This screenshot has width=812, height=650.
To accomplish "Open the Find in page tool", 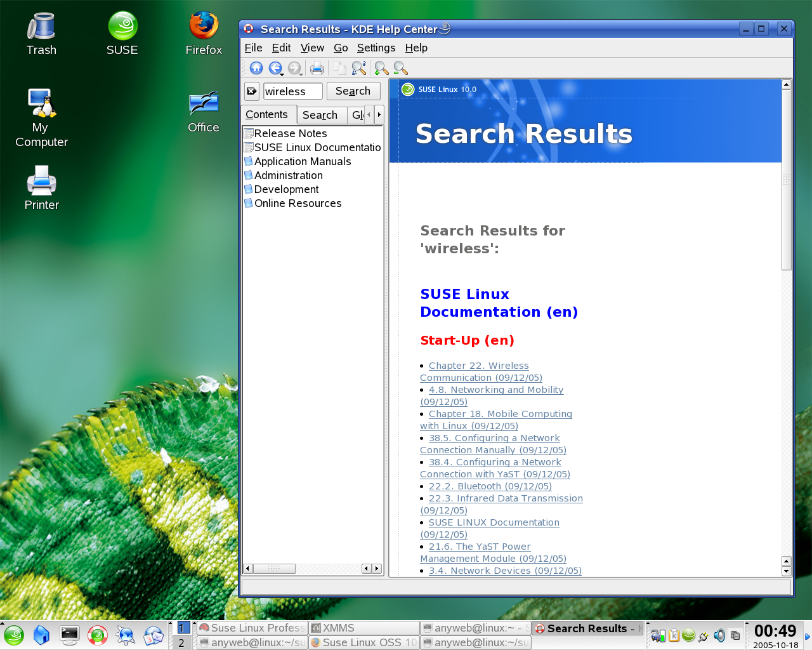I will 359,68.
